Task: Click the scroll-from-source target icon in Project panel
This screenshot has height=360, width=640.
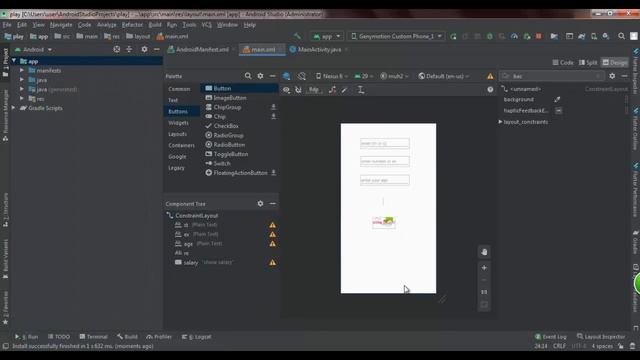Action: click(117, 49)
